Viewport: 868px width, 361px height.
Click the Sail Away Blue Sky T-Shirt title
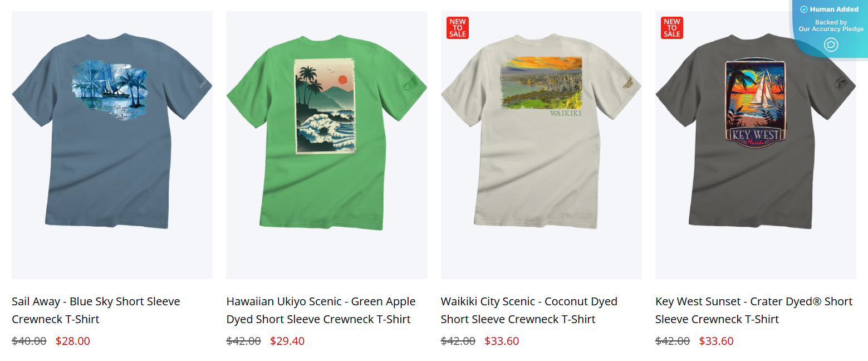click(96, 310)
